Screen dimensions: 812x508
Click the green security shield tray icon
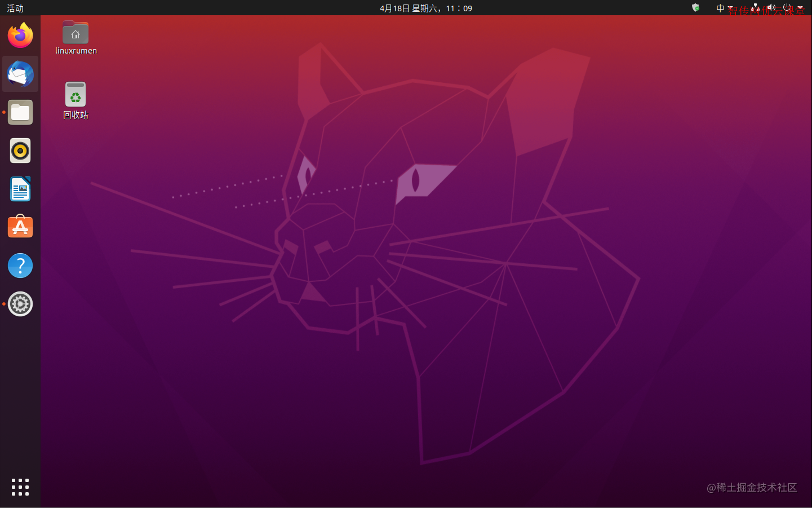pyautogui.click(x=695, y=8)
